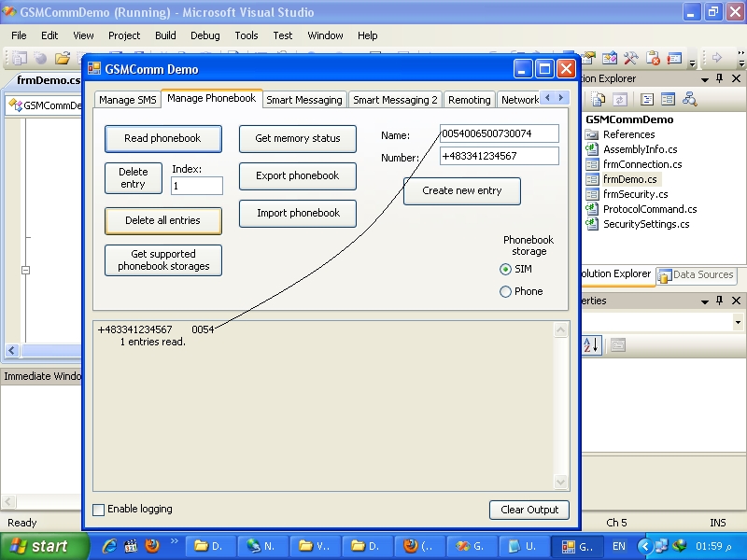Click Properties icon in Solution Explorer toolbar
Image resolution: width=747 pixels, height=560 pixels.
tap(599, 99)
